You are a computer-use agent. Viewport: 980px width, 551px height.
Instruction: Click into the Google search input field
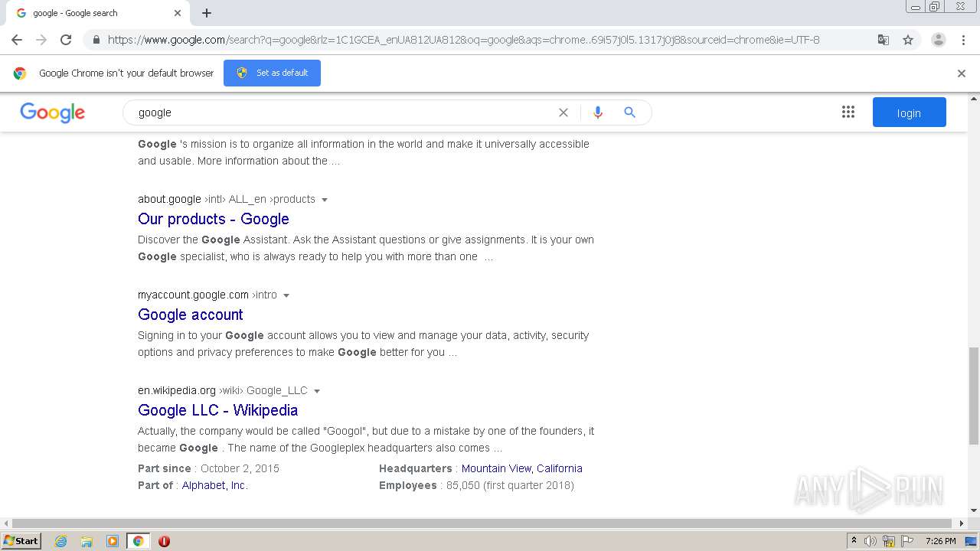pos(345,112)
